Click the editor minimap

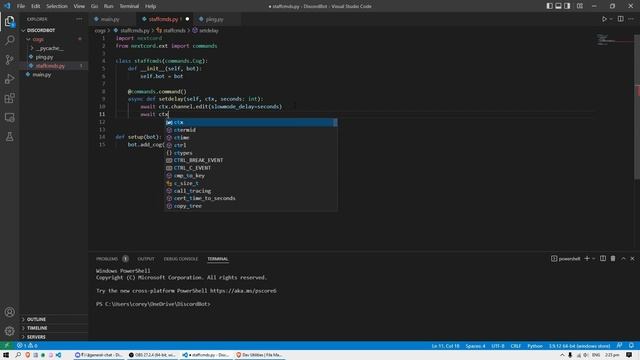[614, 40]
